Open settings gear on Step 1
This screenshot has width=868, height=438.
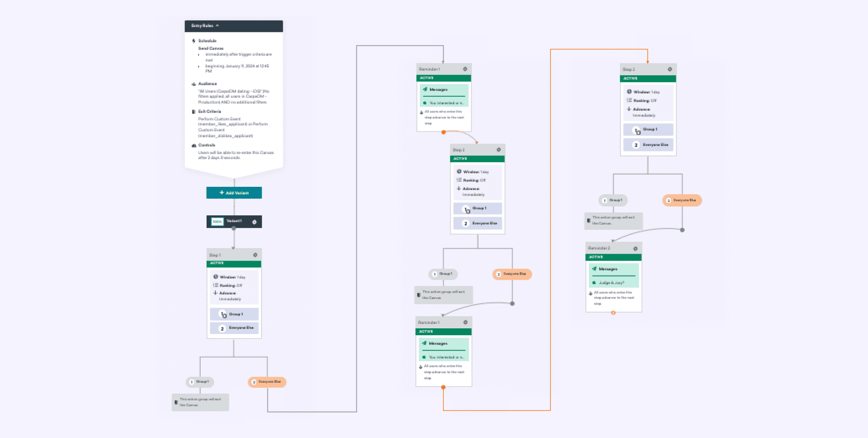tap(255, 255)
